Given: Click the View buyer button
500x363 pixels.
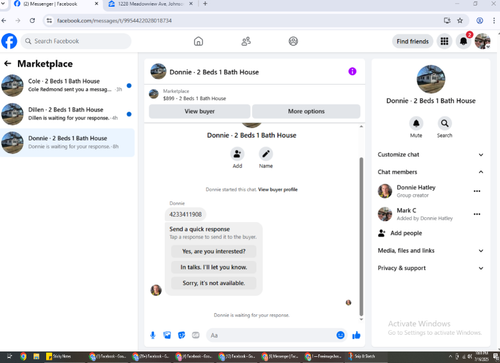Looking at the screenshot, I should click(x=199, y=111).
